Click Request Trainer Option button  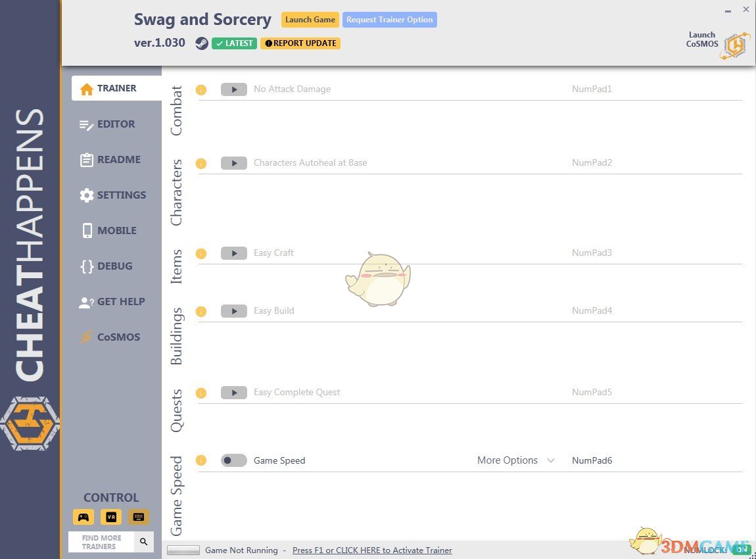390,20
